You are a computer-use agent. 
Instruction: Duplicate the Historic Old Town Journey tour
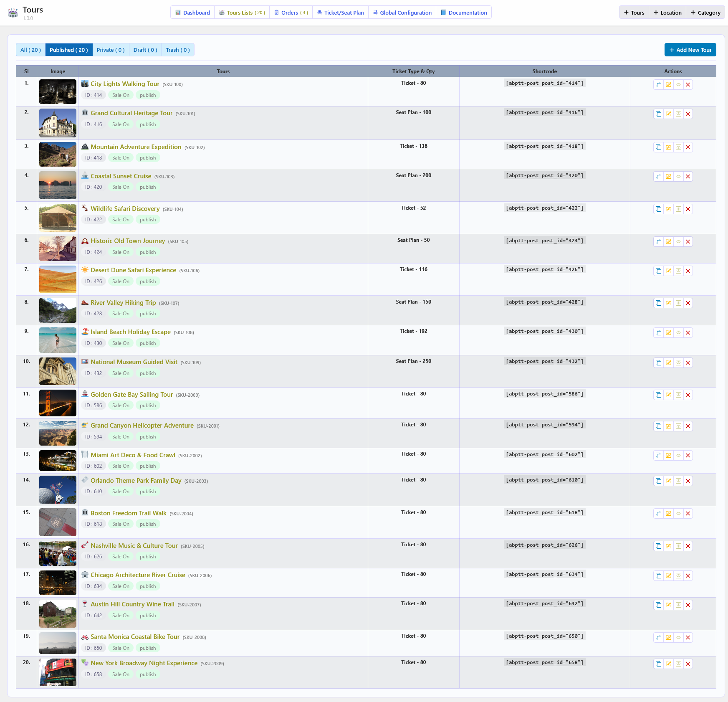(658, 242)
